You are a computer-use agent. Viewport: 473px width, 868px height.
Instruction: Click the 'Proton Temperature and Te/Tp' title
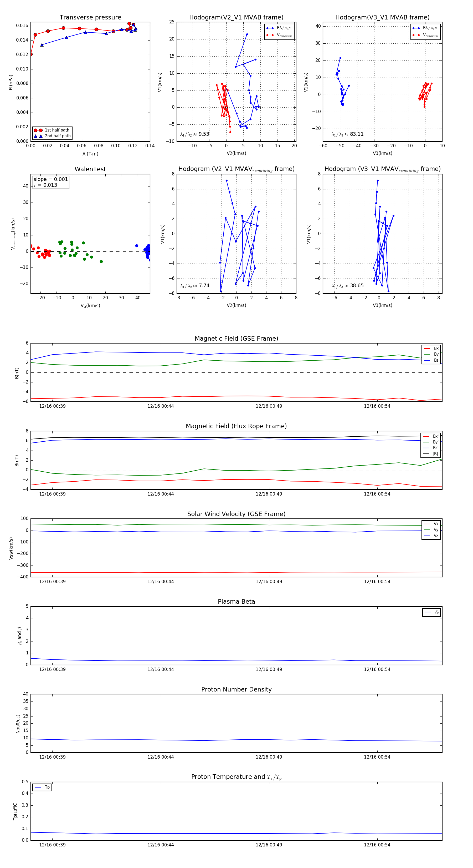coord(236,777)
